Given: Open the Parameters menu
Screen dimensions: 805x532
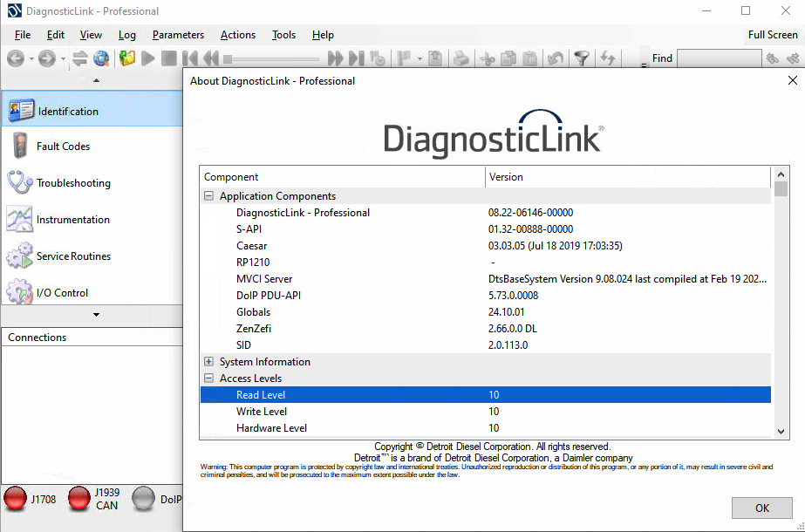Looking at the screenshot, I should point(178,35).
